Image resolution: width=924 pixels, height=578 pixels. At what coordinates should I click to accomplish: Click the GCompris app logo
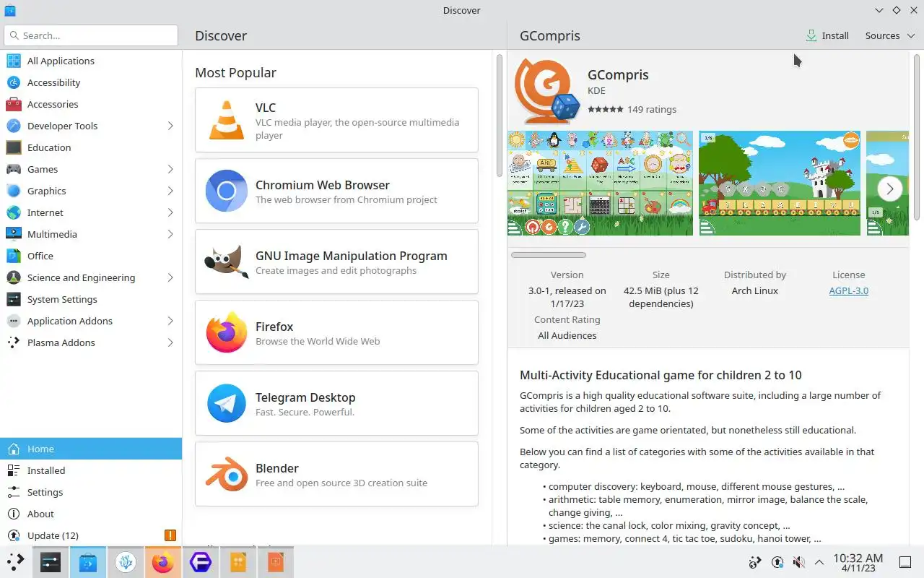[546, 91]
